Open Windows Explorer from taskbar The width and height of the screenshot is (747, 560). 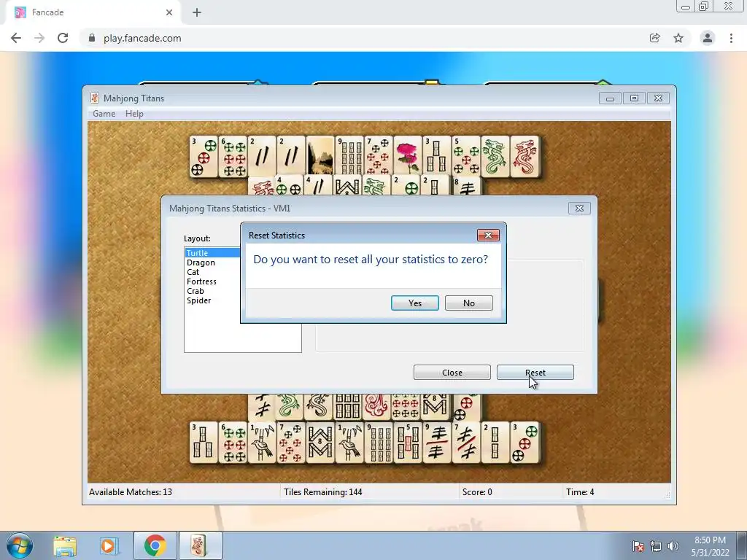tap(65, 545)
